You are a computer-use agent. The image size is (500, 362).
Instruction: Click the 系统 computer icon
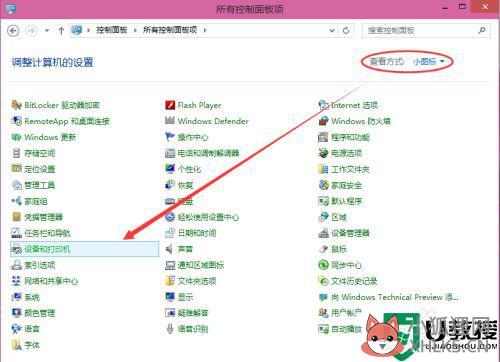17,297
